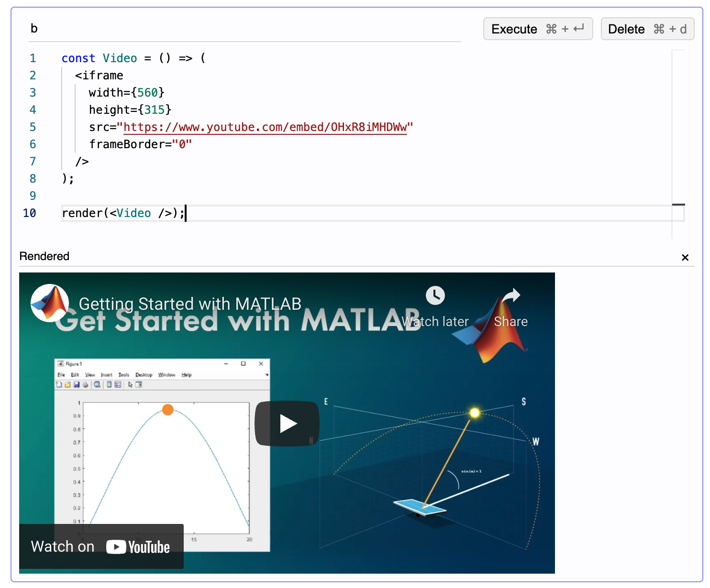
Task: Click the Share arrow icon on video
Action: pos(510,296)
